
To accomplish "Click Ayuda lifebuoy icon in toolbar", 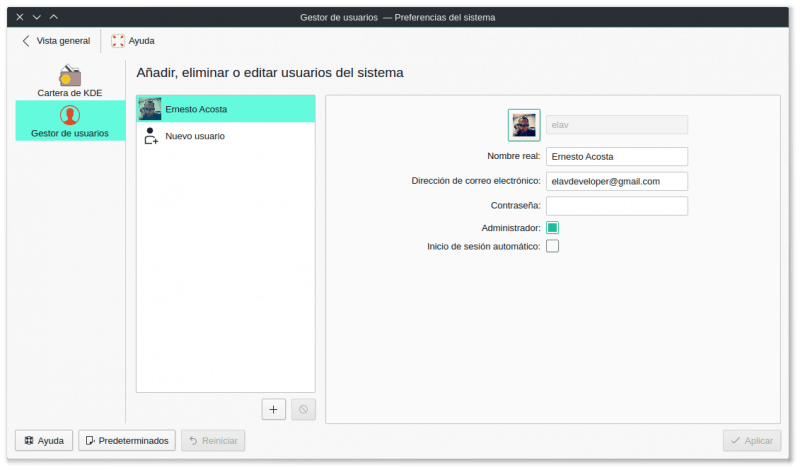I will tap(119, 41).
